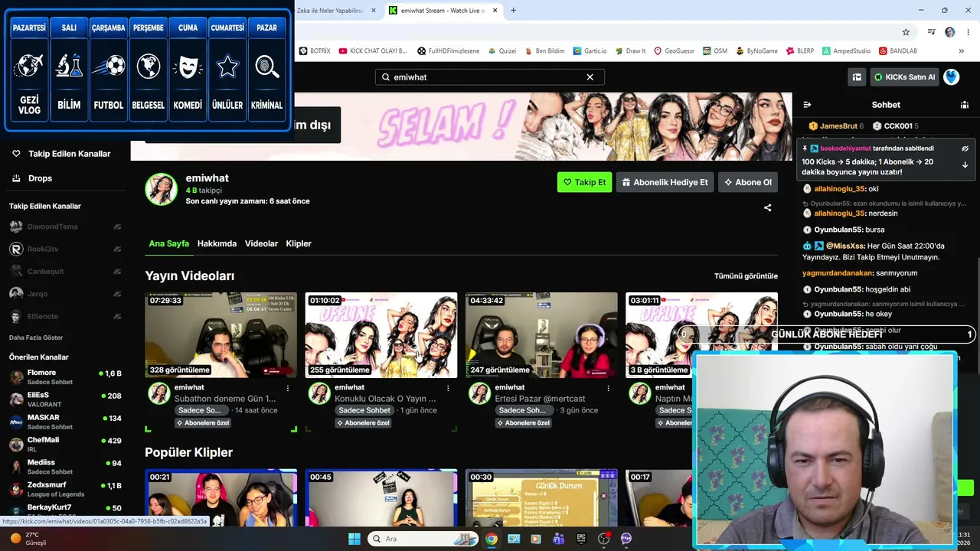Open recommended channel Zedxsmurf

click(x=65, y=489)
